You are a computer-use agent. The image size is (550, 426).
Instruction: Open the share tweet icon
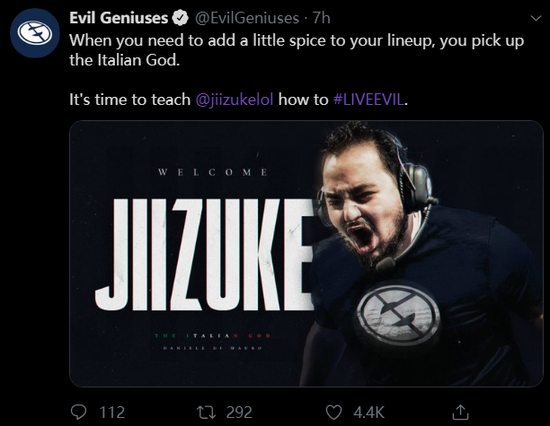coord(460,412)
